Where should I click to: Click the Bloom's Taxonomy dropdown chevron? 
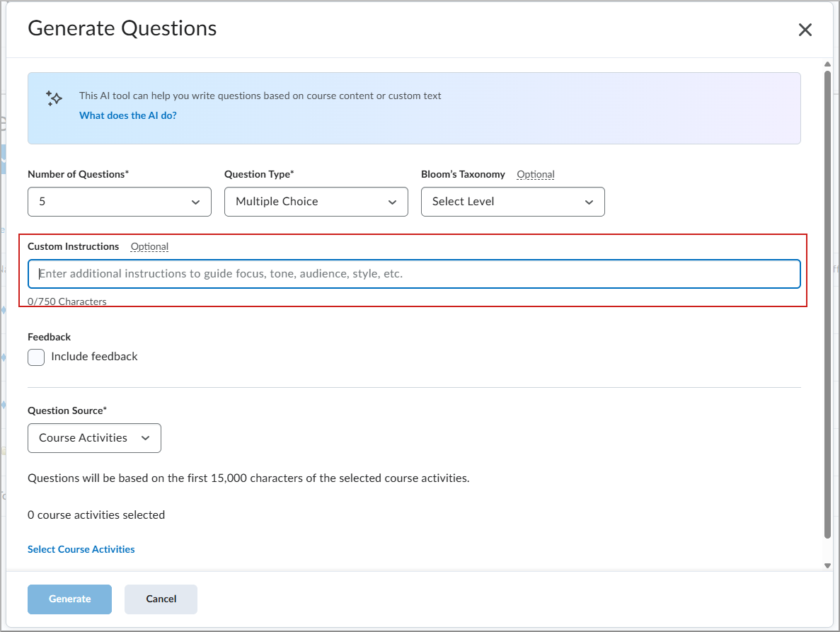tap(589, 202)
